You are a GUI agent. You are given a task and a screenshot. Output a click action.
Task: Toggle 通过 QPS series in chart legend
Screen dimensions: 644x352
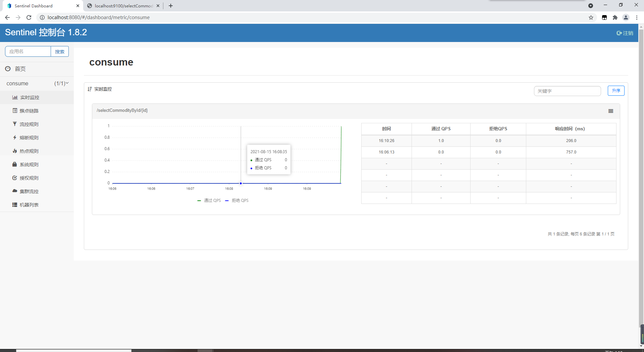click(209, 201)
